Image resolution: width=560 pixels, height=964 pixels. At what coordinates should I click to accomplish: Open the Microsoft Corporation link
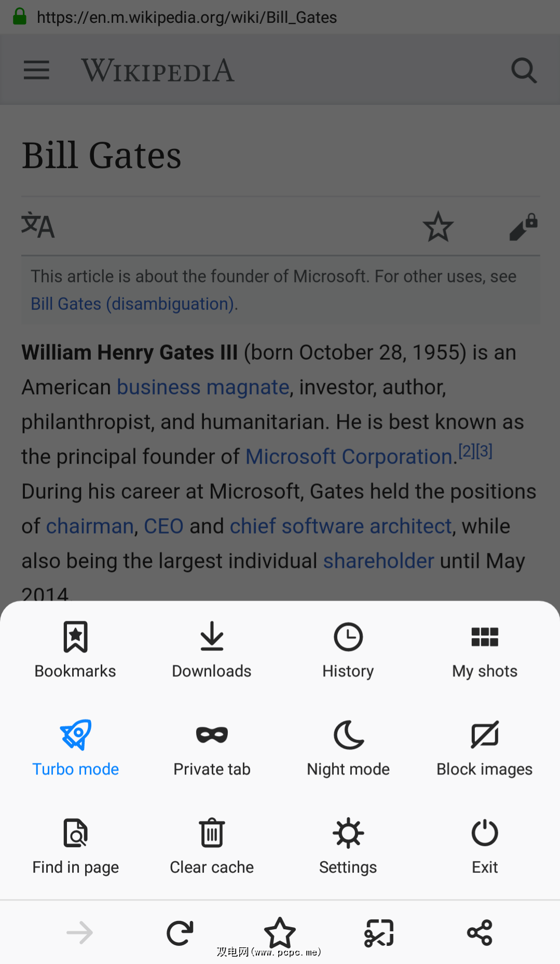[x=349, y=457]
